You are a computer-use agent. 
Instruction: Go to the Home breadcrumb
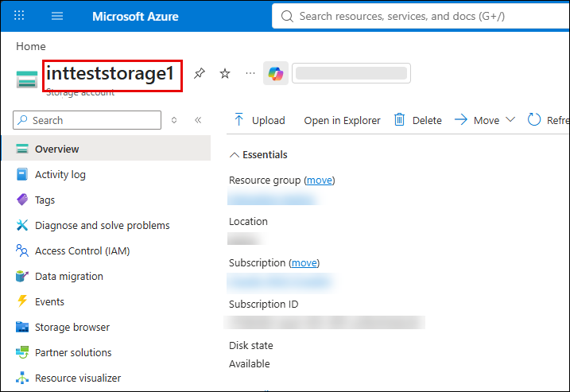pyautogui.click(x=31, y=47)
